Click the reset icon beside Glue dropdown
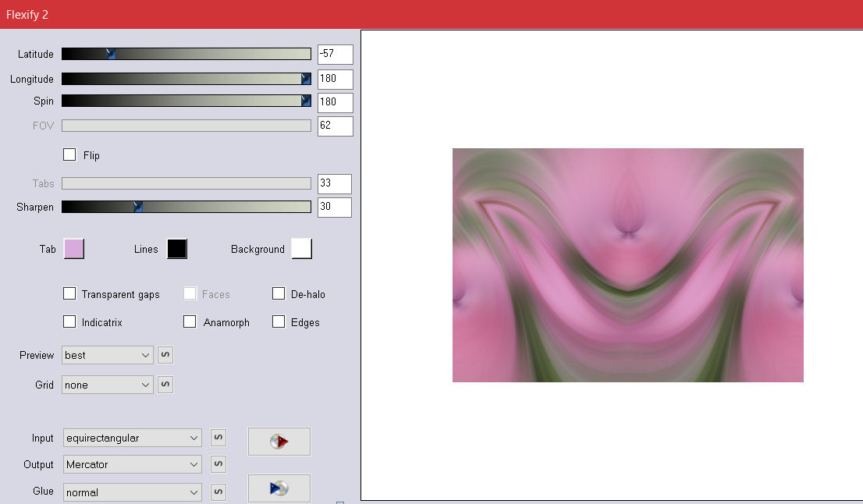Viewport: 863px width, 504px height. tap(218, 492)
